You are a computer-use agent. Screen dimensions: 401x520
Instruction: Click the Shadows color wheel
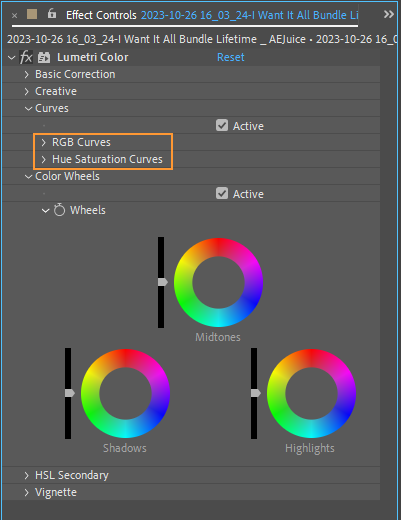pyautogui.click(x=125, y=393)
